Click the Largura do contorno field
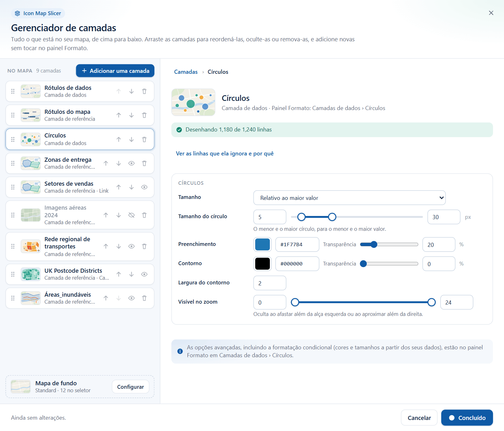 270,283
